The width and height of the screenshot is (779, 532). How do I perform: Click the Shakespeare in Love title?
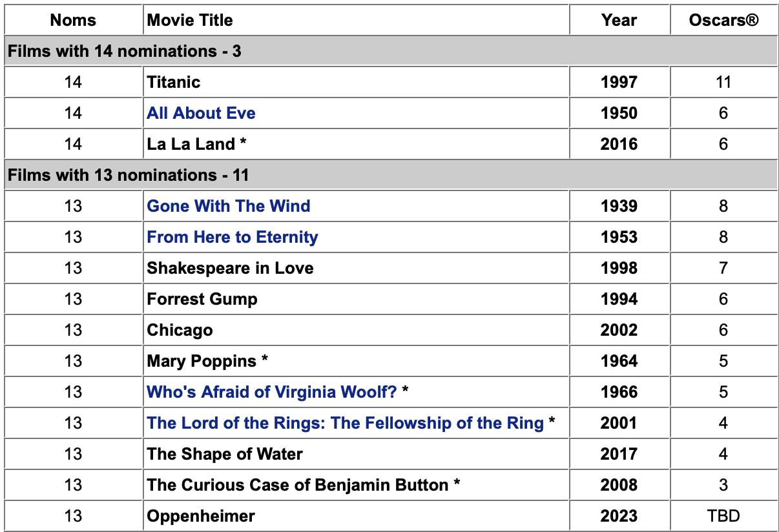click(230, 268)
